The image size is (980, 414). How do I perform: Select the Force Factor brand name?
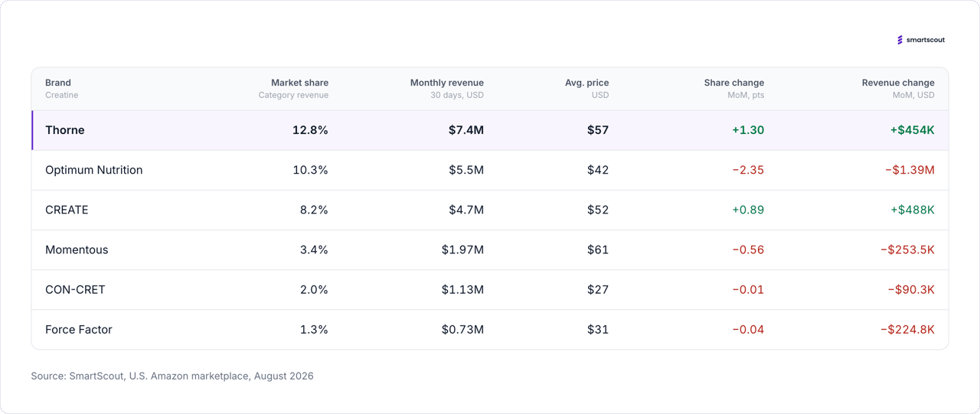click(x=79, y=329)
